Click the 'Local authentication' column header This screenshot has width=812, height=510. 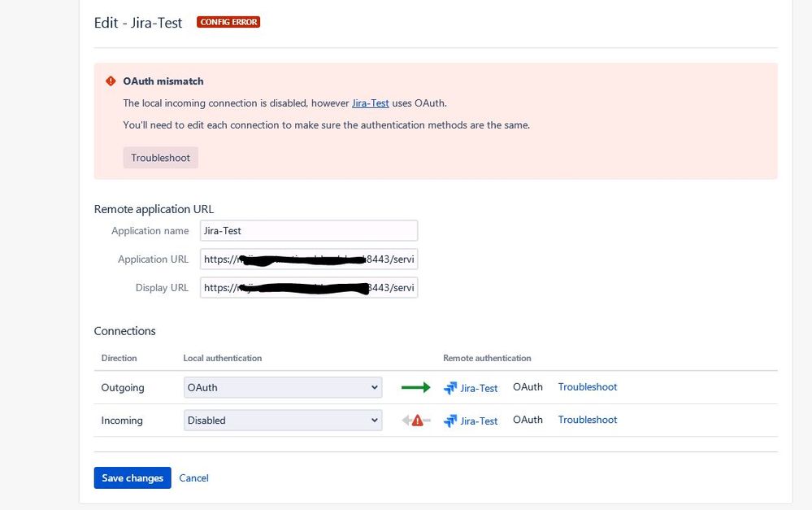tap(223, 358)
